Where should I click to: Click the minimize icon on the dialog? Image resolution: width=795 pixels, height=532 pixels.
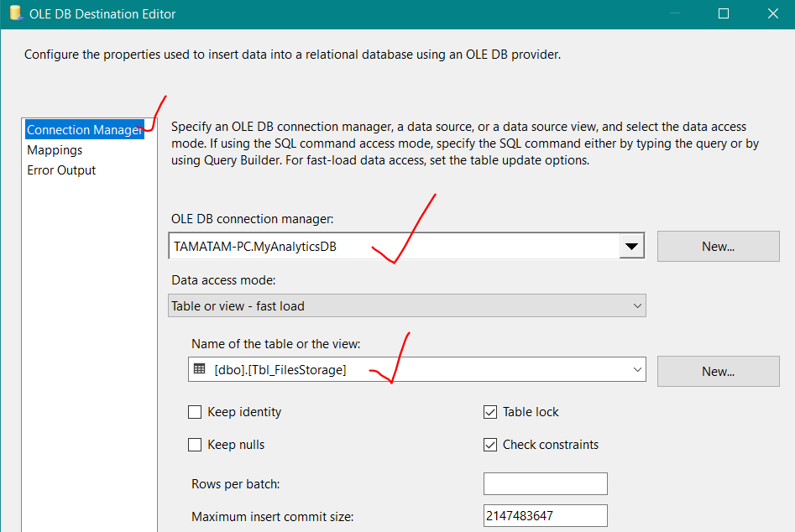click(x=674, y=13)
